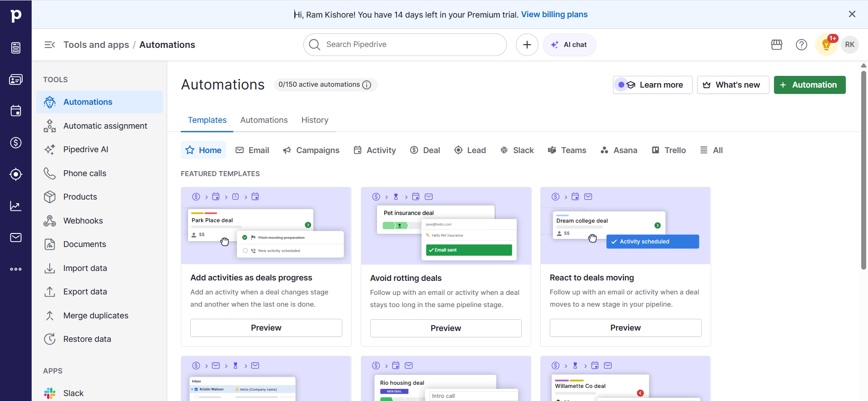
Task: Open the Mail inbox sidebar icon
Action: 16,238
